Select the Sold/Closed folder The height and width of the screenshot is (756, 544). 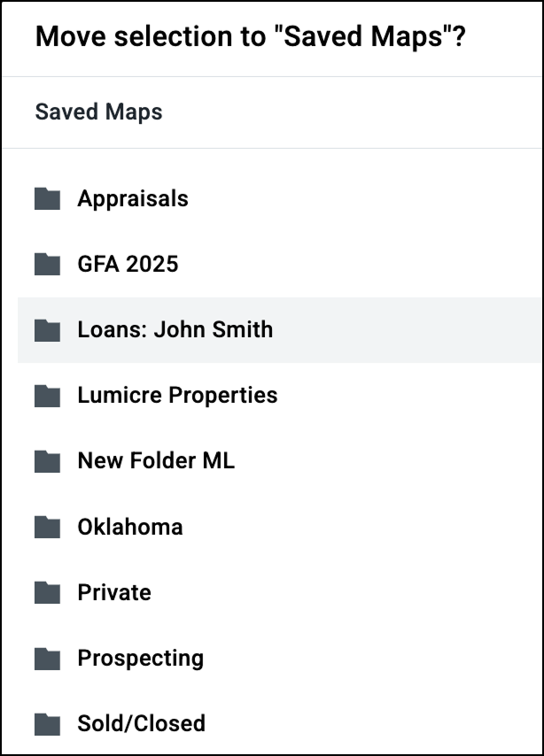(x=142, y=723)
